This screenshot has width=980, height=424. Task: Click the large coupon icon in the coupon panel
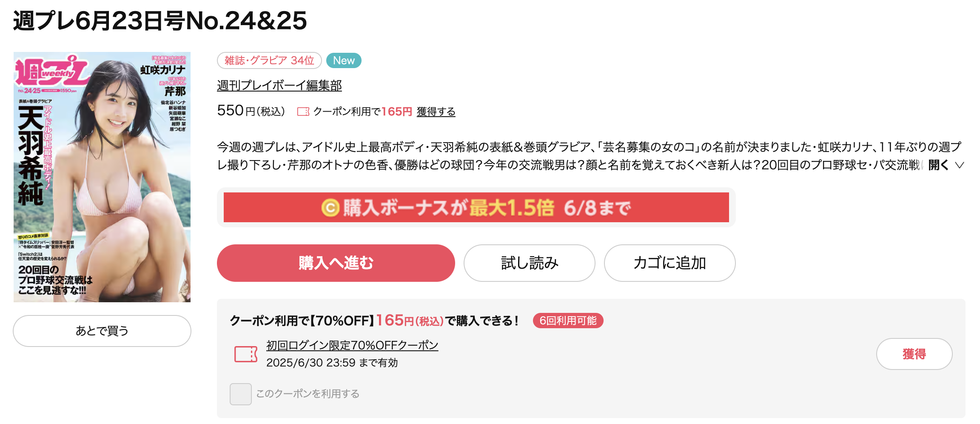click(246, 354)
